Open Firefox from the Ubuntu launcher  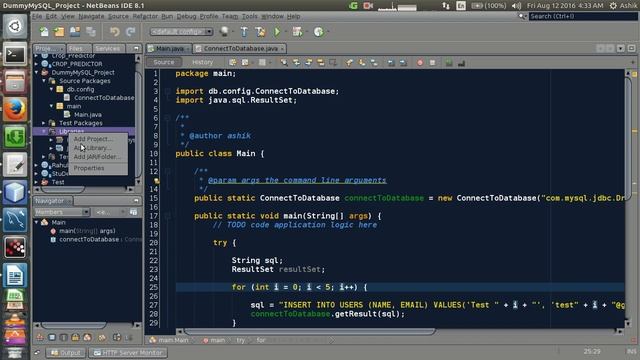15,109
